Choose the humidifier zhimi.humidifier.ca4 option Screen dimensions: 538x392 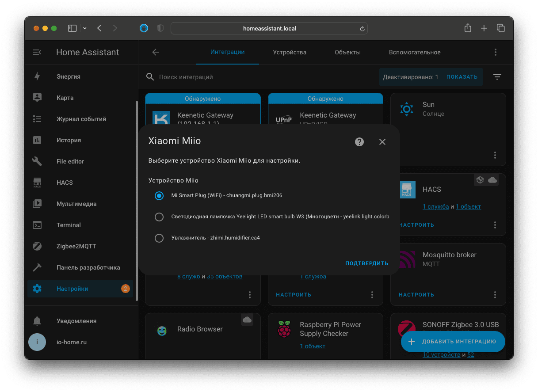tap(159, 238)
